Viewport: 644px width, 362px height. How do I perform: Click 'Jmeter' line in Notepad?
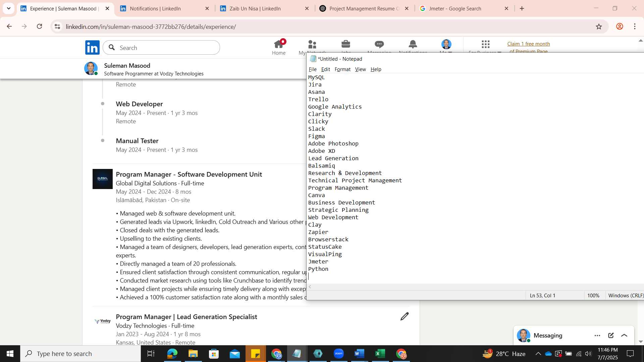[318, 261]
